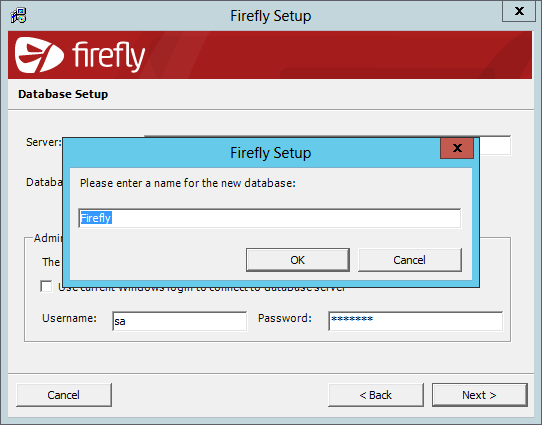Click inside the Password field
This screenshot has height=425, width=542.
(415, 321)
